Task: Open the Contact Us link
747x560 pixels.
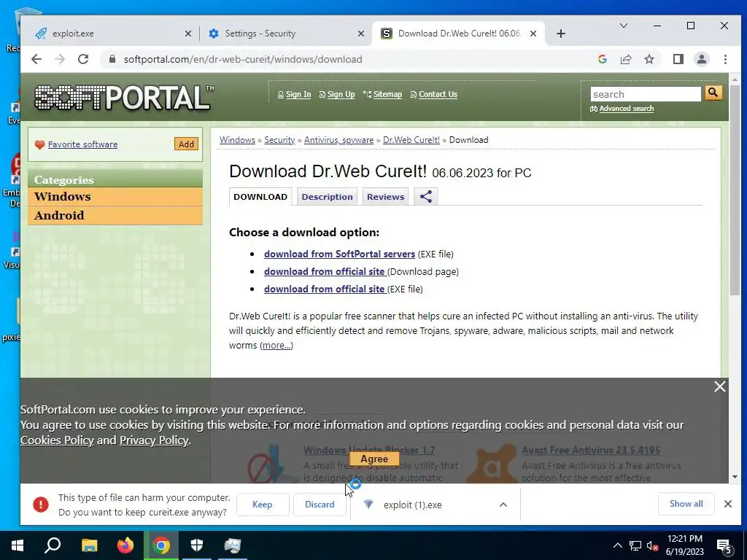Action: pos(438,94)
